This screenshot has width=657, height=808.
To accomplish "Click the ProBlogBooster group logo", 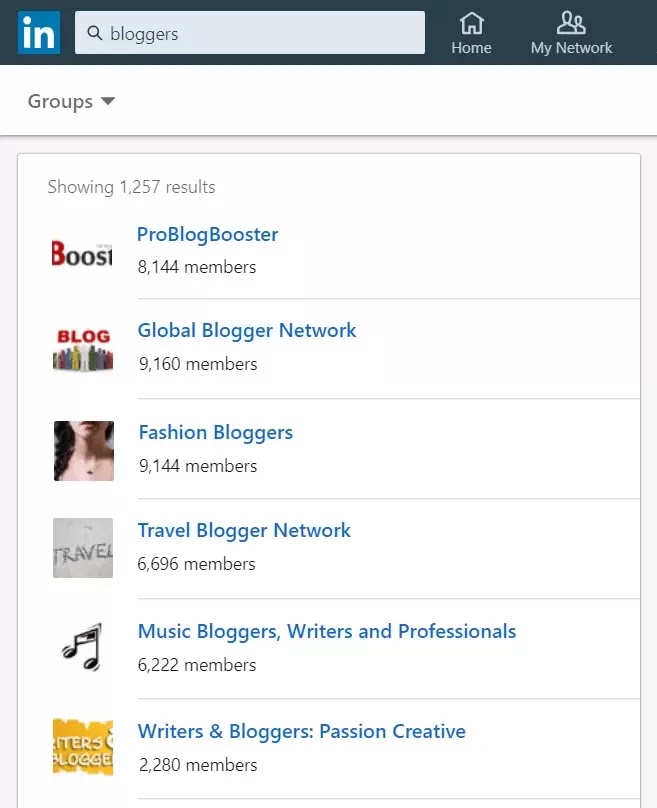I will coord(82,252).
